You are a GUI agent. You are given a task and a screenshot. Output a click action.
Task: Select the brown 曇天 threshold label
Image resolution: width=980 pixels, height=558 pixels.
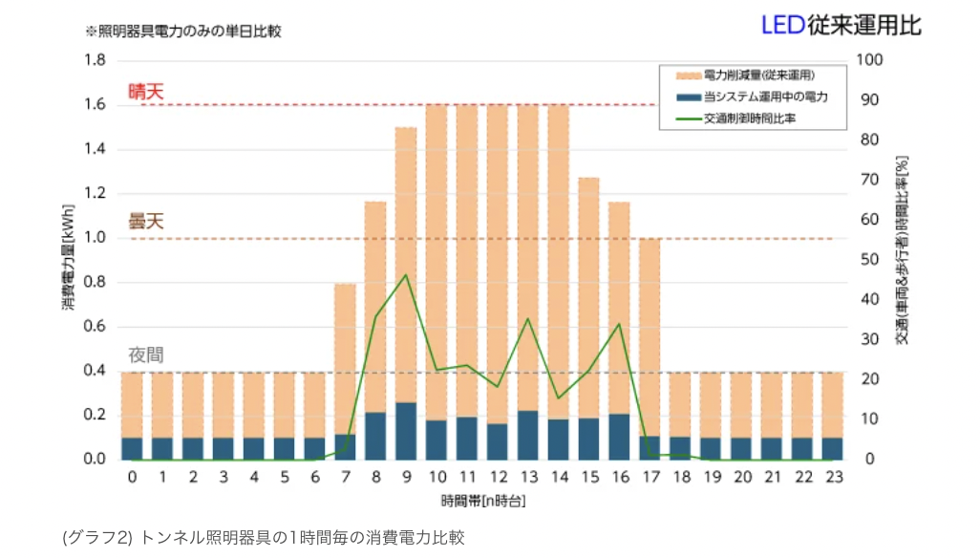point(146,222)
